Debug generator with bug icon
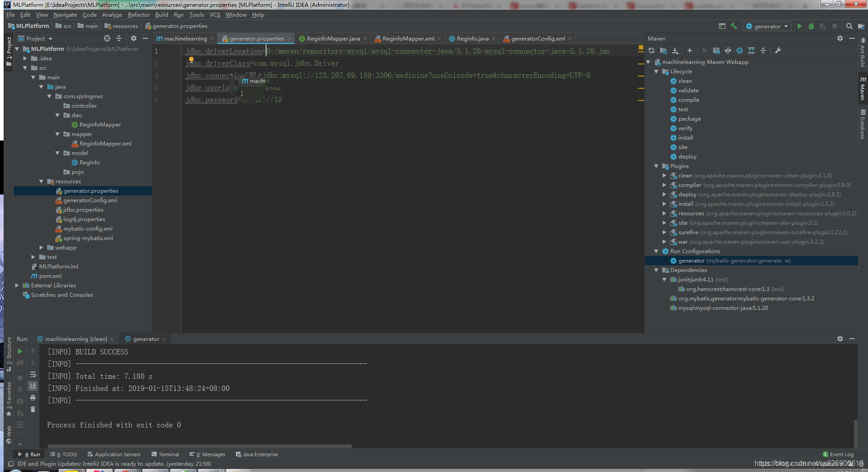The image size is (868, 472). (811, 26)
